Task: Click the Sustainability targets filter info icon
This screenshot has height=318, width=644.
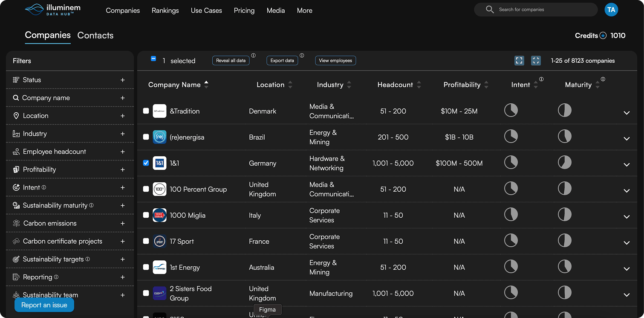Action: [x=87, y=259]
